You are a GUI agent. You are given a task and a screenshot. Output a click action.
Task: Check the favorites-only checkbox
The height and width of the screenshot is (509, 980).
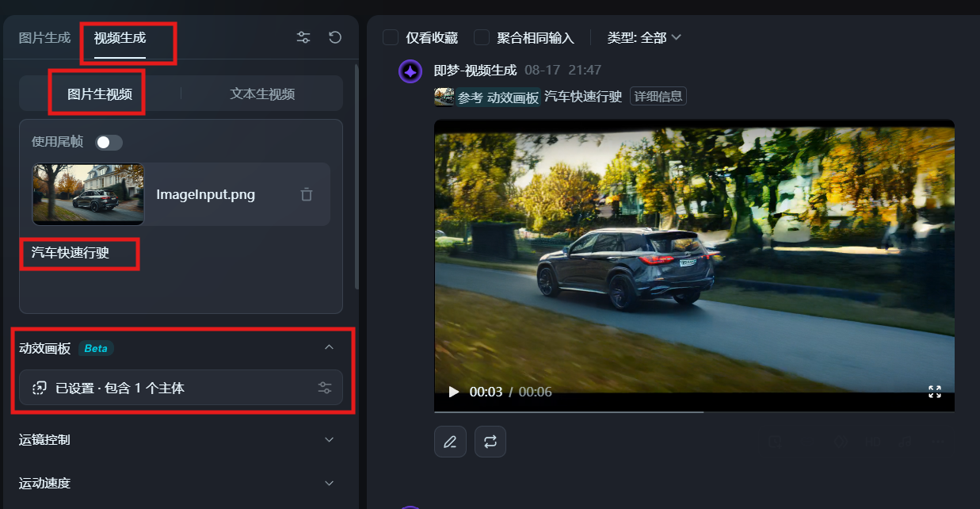(390, 37)
